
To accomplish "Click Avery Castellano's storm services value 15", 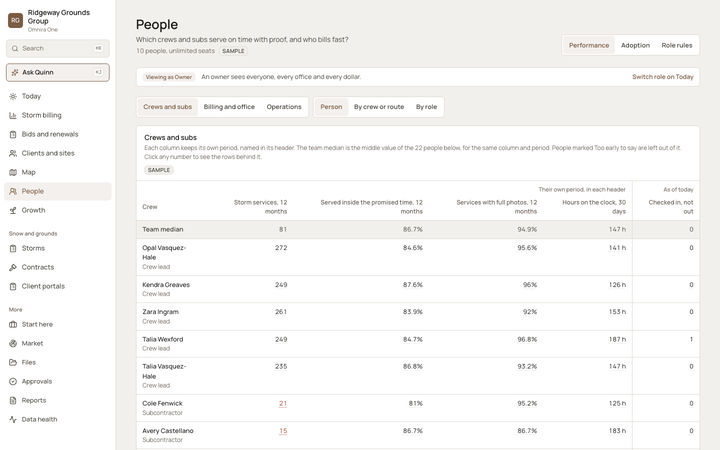I will [283, 431].
